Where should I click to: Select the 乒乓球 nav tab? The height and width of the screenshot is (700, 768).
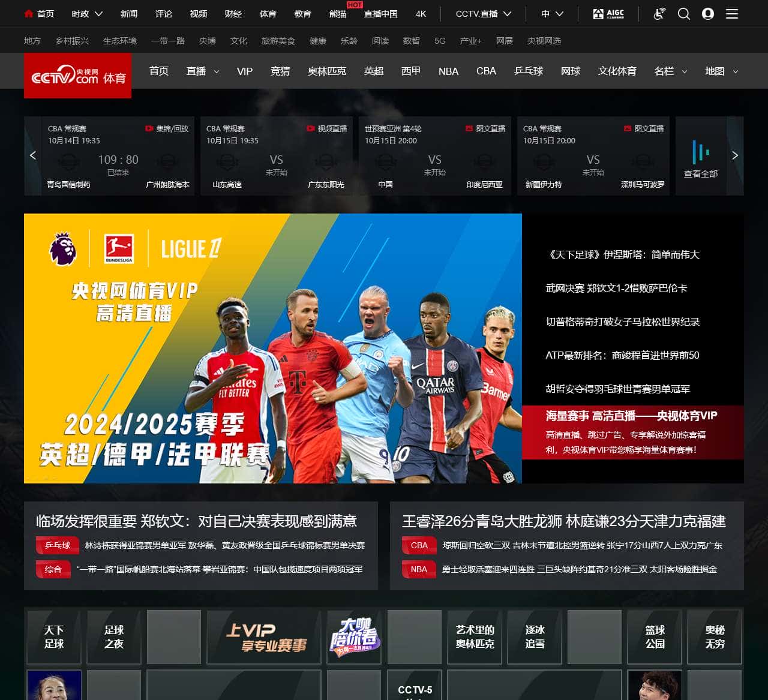point(529,71)
